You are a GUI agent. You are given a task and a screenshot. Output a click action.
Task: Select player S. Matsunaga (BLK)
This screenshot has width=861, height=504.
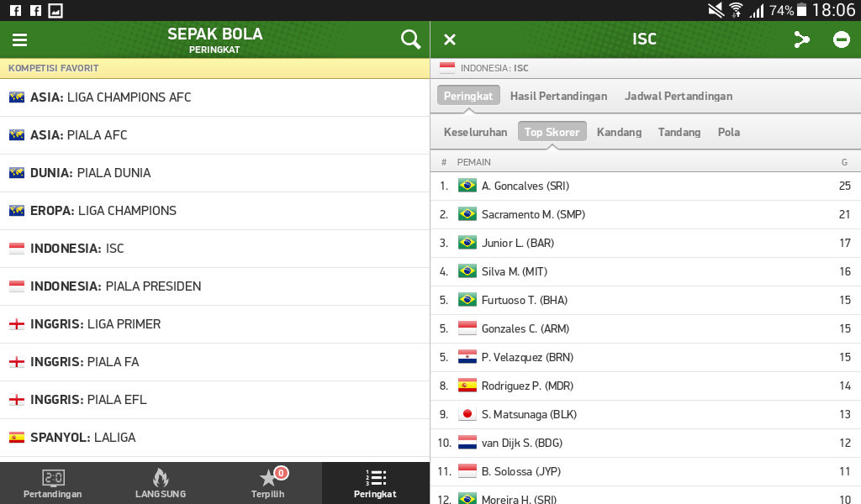click(x=646, y=414)
